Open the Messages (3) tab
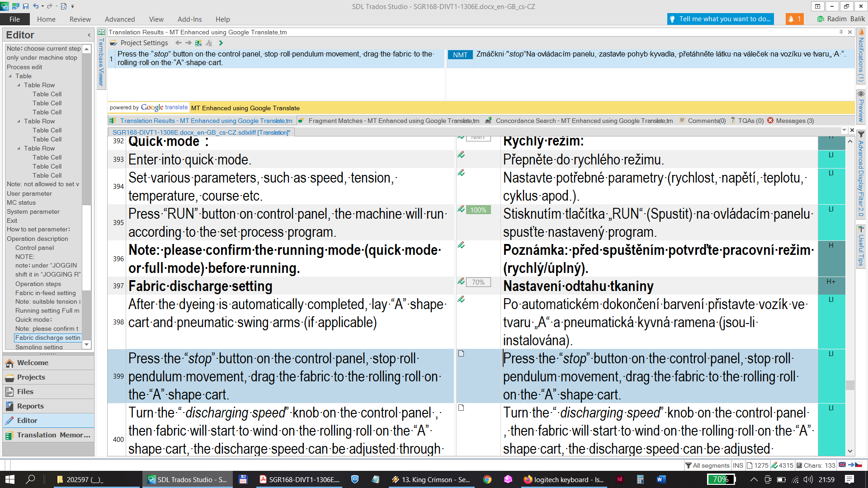This screenshot has height=488, width=868. (791, 121)
